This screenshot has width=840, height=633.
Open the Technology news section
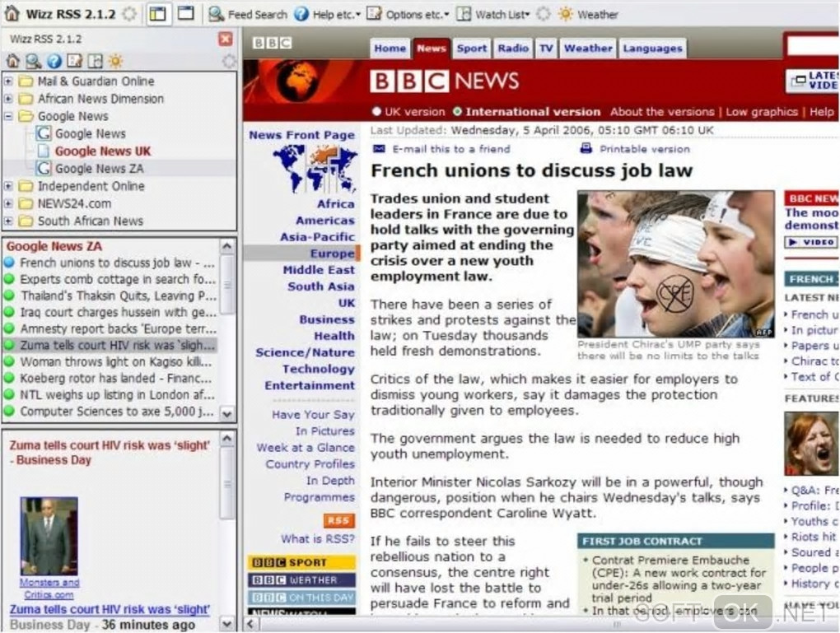[319, 369]
